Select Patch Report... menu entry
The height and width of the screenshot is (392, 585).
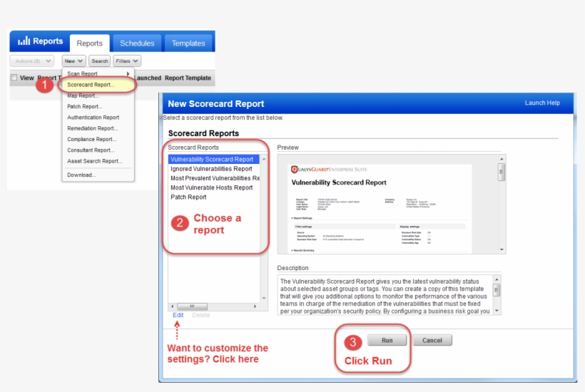coord(84,106)
